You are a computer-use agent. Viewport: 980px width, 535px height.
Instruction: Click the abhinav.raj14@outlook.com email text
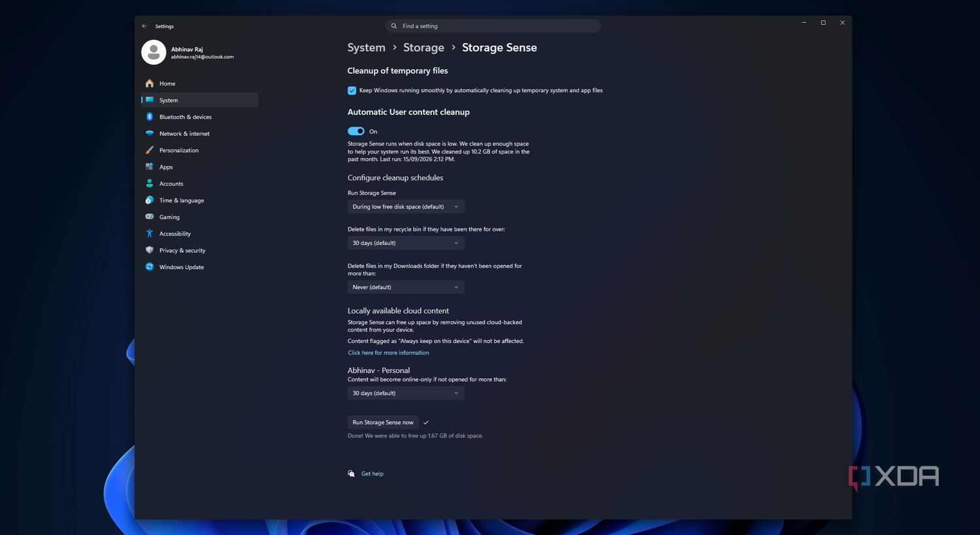pos(203,57)
